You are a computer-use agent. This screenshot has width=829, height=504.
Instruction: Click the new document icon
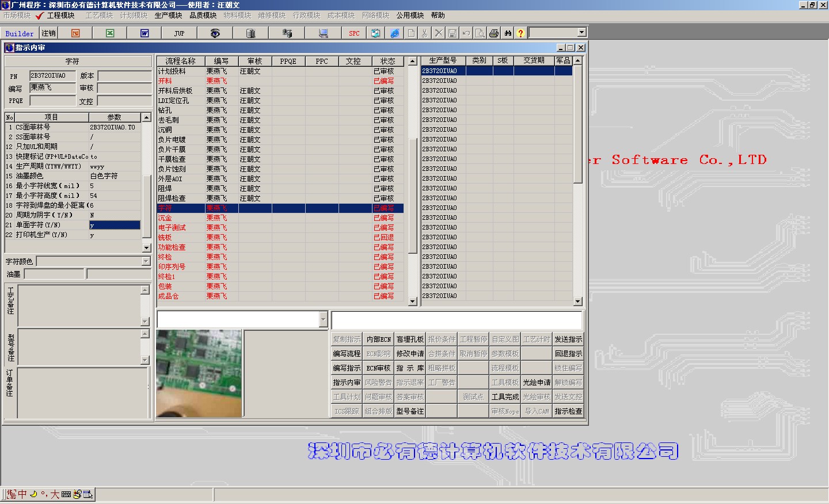pyautogui.click(x=411, y=33)
